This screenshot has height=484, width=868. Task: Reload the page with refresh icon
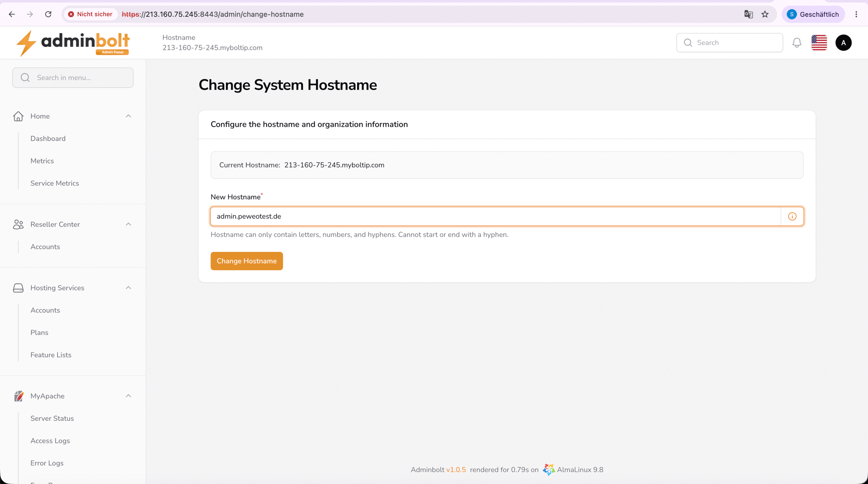pos(48,14)
